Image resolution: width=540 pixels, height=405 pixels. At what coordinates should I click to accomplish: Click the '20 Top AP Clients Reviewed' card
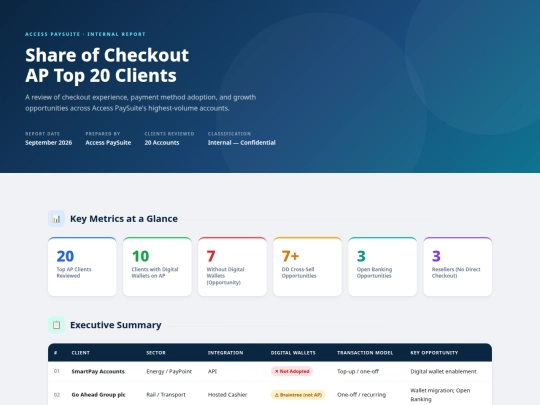click(82, 267)
